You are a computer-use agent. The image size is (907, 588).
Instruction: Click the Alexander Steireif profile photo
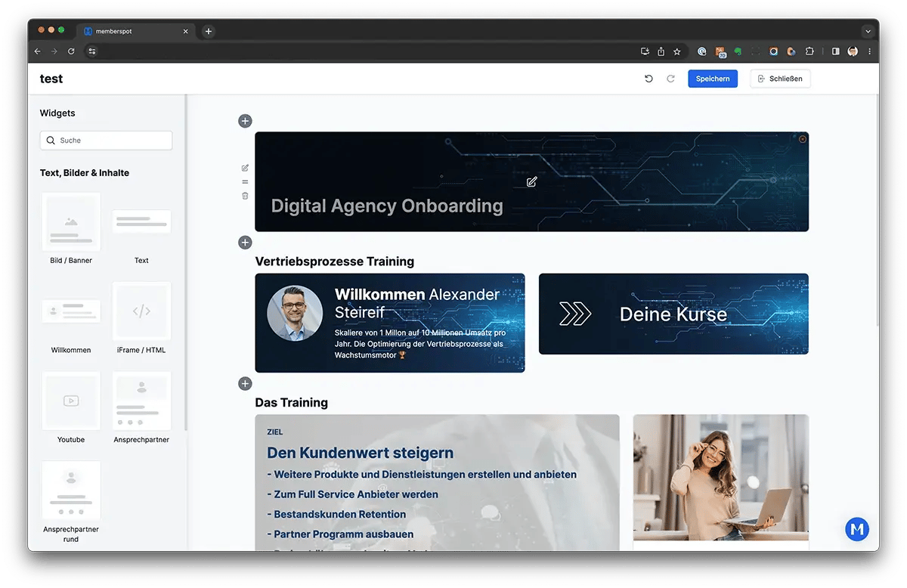pyautogui.click(x=295, y=313)
